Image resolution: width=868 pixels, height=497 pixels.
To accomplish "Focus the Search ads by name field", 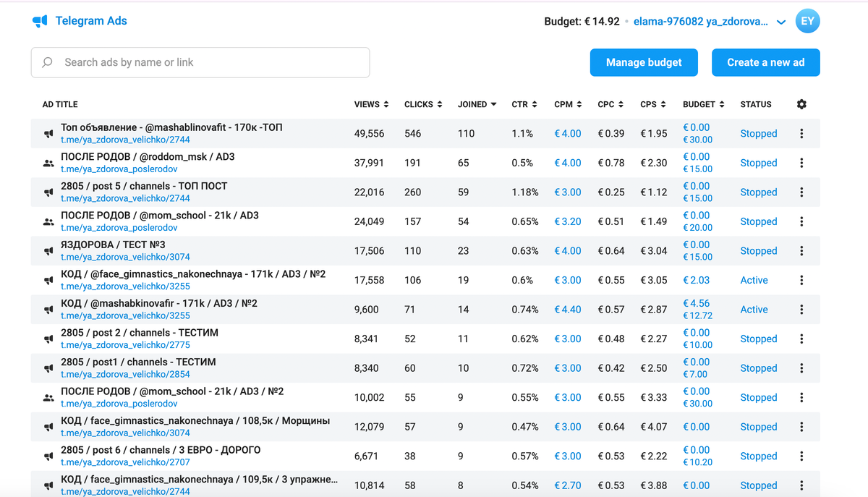I will 200,62.
